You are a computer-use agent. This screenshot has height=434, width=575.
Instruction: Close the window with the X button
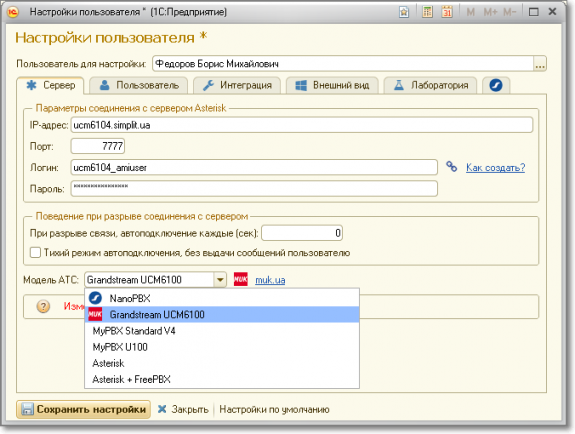coord(553,12)
